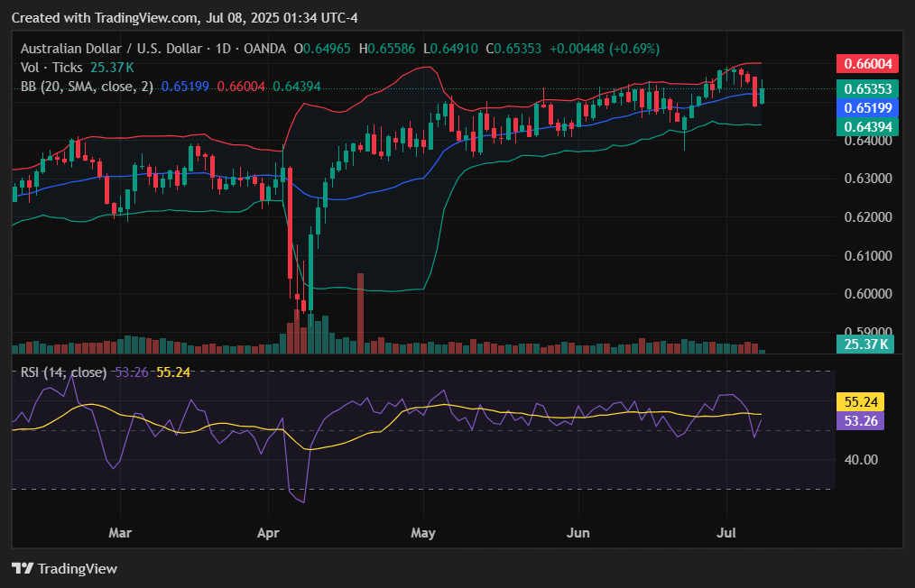The height and width of the screenshot is (588, 915).
Task: Click the BB upper value 0.66004 in legend
Action: click(x=241, y=87)
